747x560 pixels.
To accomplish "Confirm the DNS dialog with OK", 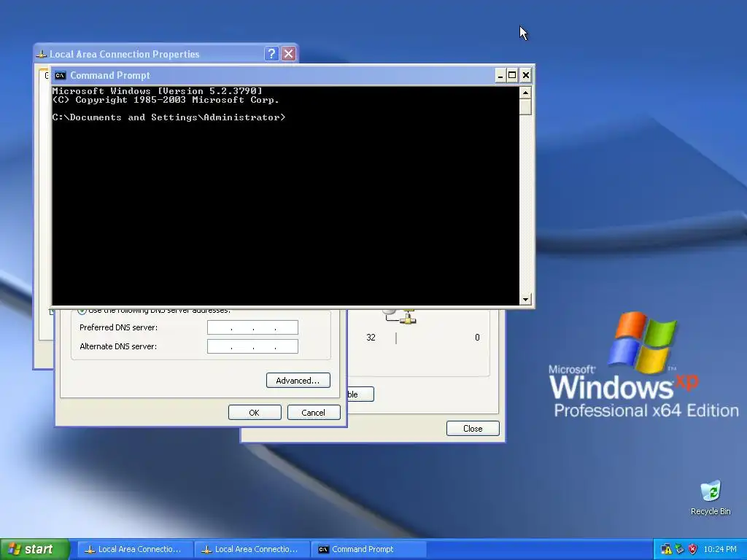I will pyautogui.click(x=255, y=413).
